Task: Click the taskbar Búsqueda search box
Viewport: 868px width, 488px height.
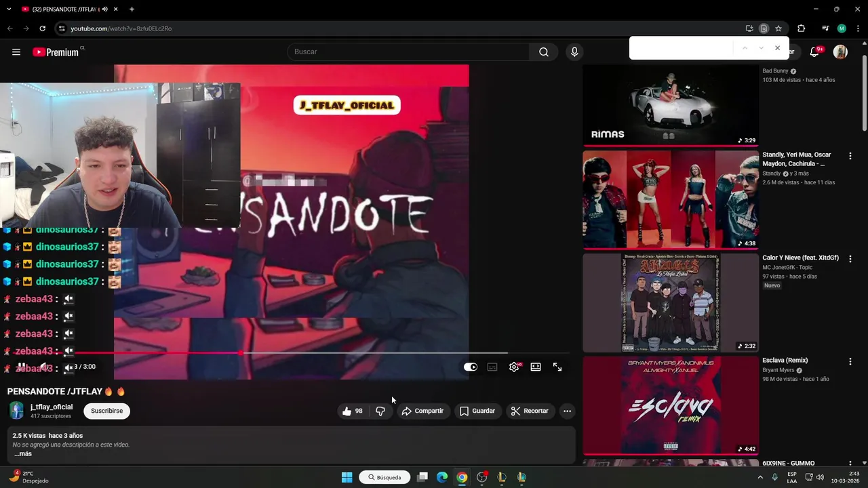Action: tap(384, 477)
